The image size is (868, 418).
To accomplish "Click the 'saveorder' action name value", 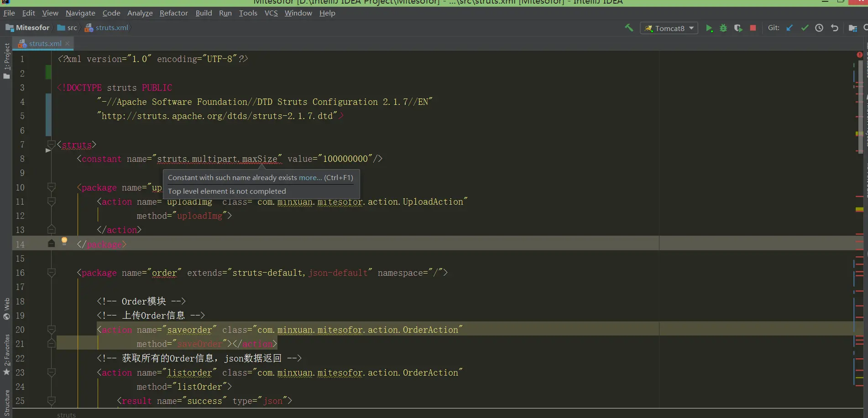I will click(x=189, y=330).
